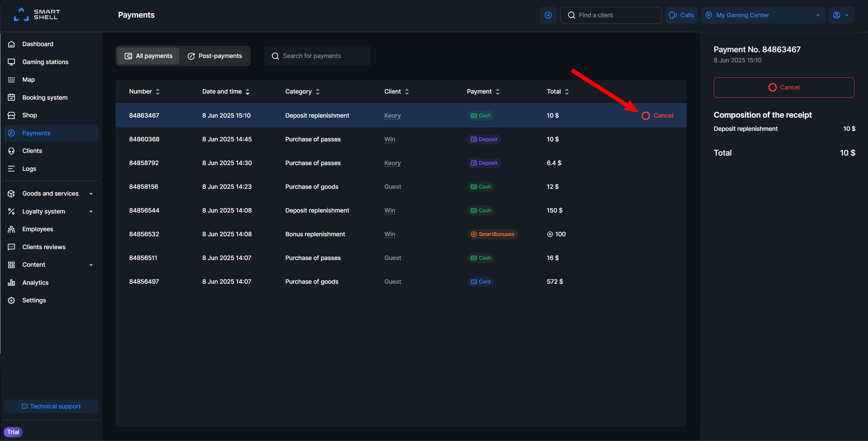Click the Content grid icon
The width and height of the screenshot is (868, 441).
tap(12, 265)
